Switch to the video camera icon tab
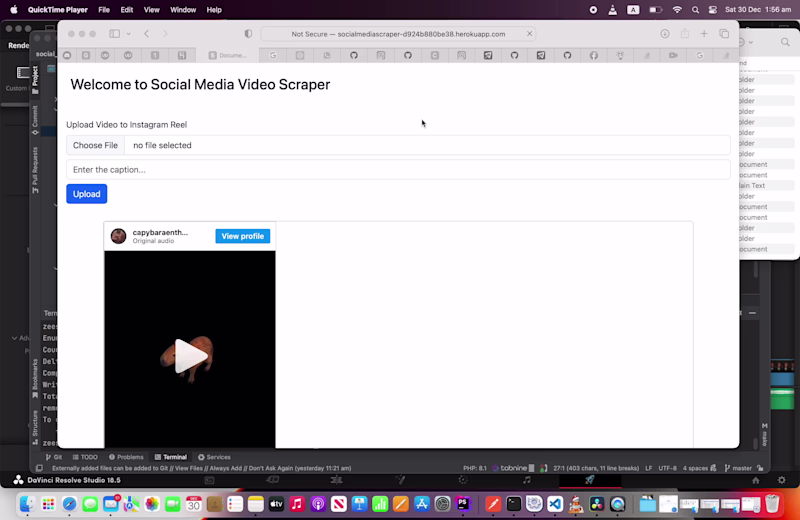 point(673,55)
